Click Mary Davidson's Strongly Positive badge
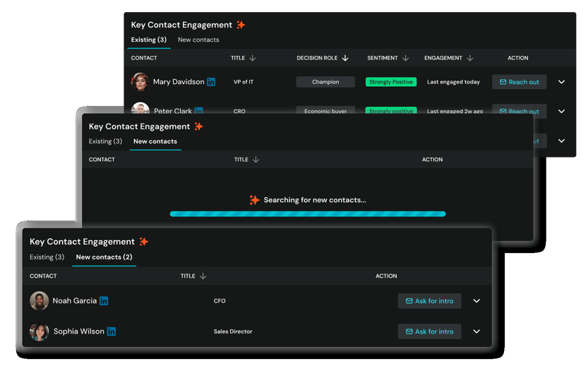The image size is (588, 388). point(391,82)
